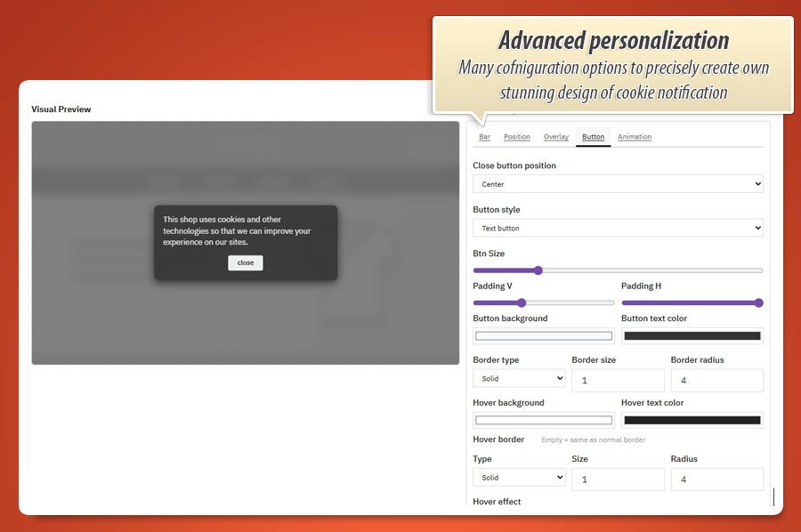Expand the Button style dropdown
Image resolution: width=801 pixels, height=532 pixels.
(618, 229)
